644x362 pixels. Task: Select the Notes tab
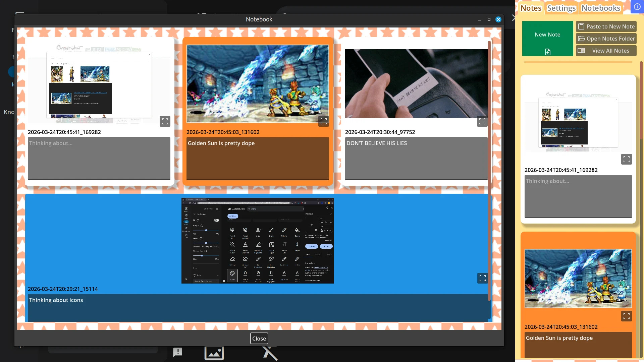tap(531, 8)
